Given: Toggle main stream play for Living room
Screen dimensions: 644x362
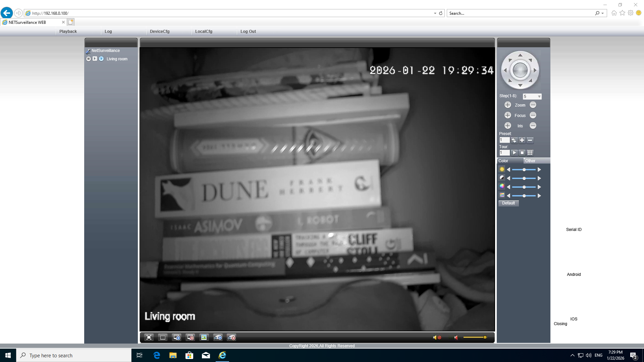Looking at the screenshot, I should coord(95,59).
